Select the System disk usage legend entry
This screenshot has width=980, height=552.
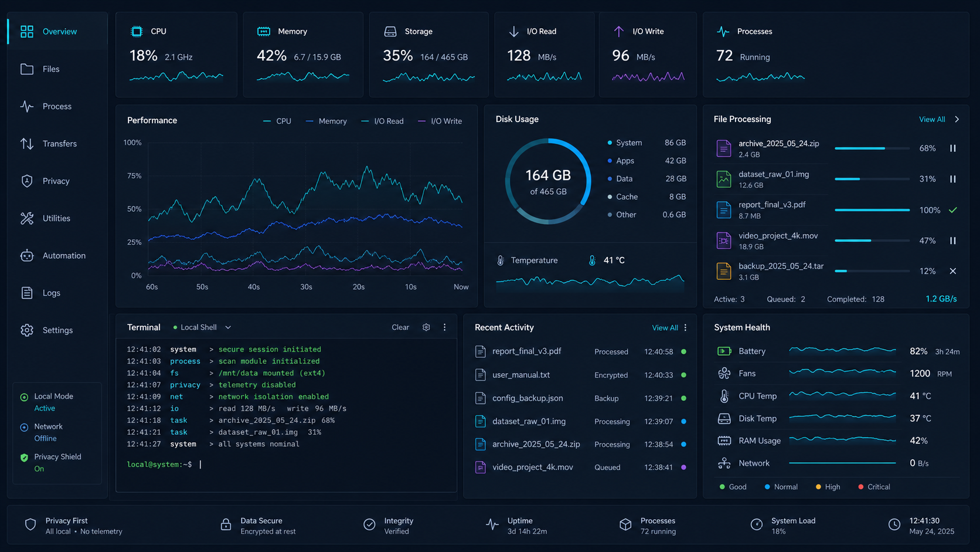pos(646,143)
